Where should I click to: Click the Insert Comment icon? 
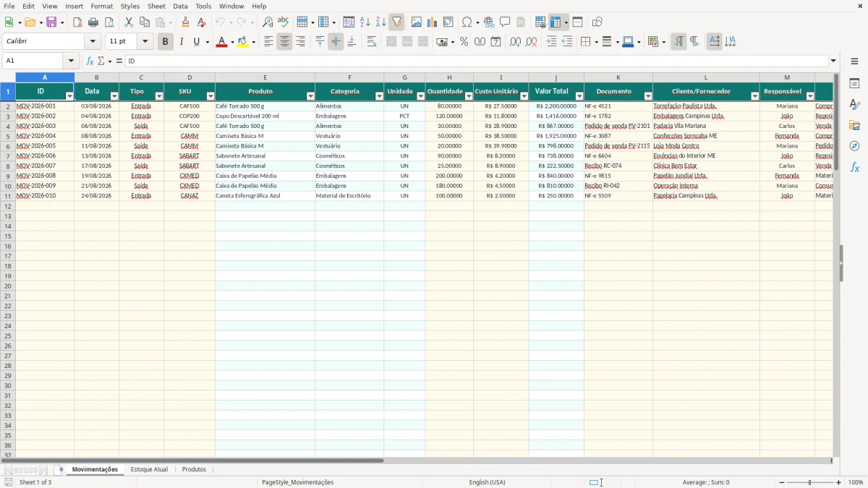[x=505, y=22]
